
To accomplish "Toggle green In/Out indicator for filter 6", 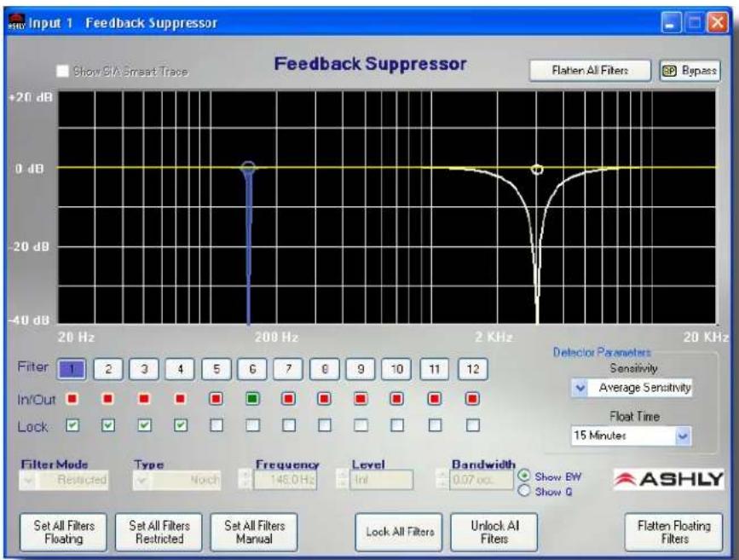I will [x=252, y=399].
